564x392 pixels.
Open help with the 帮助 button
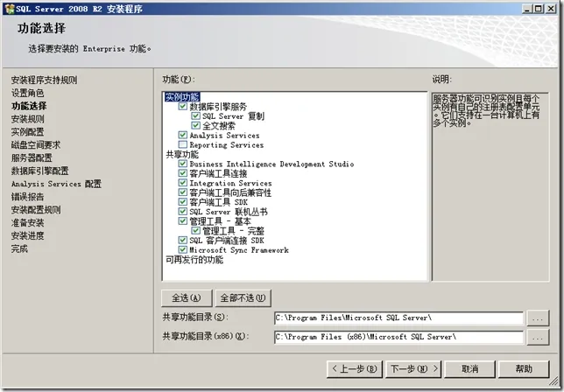(524, 369)
